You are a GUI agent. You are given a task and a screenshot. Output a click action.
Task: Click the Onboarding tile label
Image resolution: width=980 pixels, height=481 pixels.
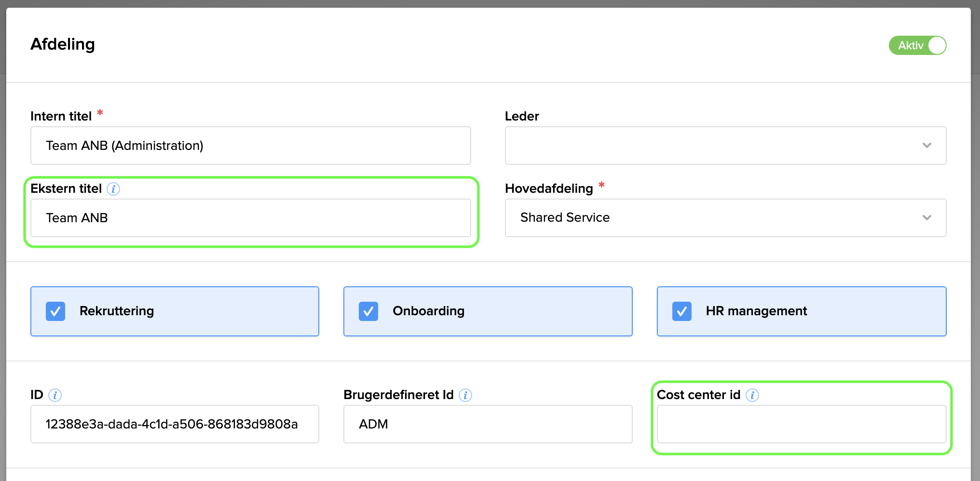pyautogui.click(x=429, y=311)
